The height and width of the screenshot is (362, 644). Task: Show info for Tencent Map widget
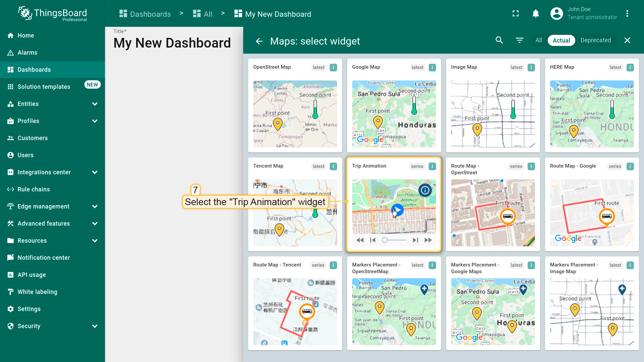click(333, 166)
